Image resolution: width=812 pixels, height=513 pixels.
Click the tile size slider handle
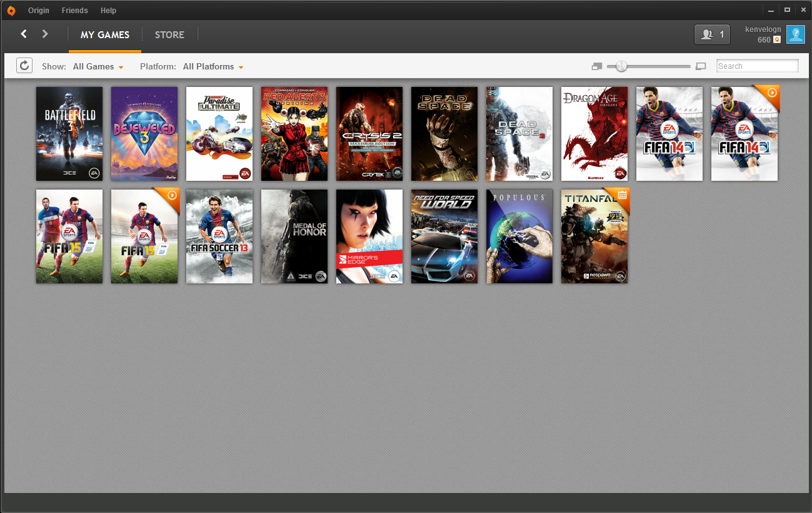point(621,66)
